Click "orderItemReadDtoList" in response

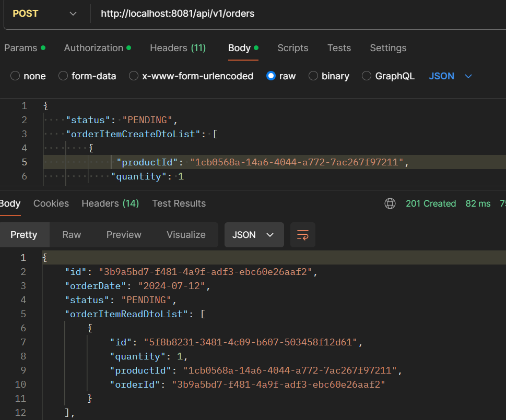[126, 314]
